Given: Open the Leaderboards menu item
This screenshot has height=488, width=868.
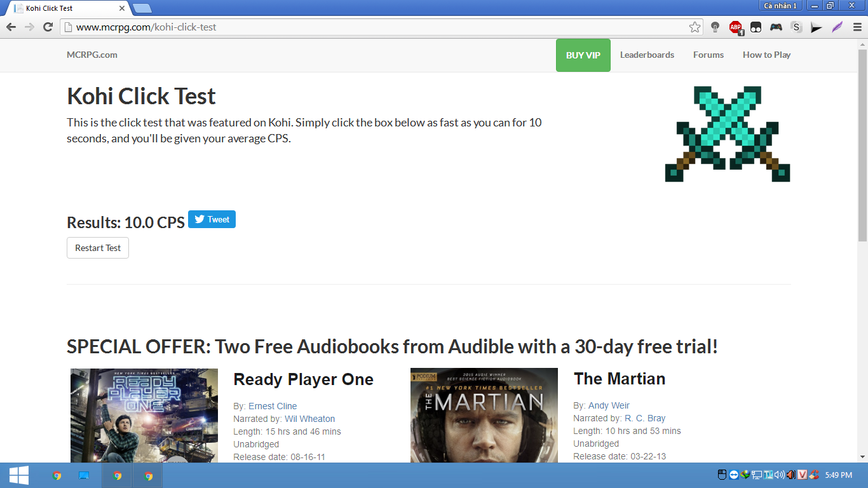Looking at the screenshot, I should pos(647,55).
